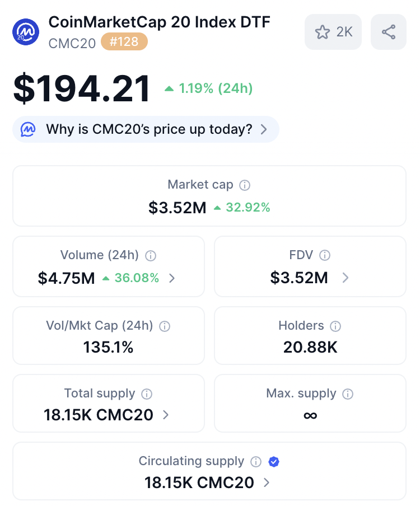Expand the FDV details chevron
420x506 pixels.
click(x=346, y=278)
